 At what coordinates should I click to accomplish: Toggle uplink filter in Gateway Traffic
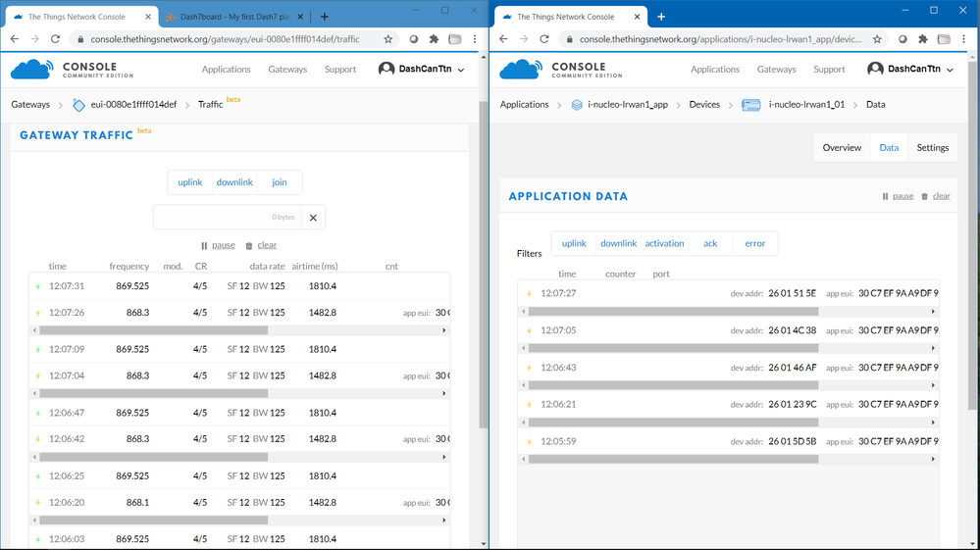(x=190, y=182)
